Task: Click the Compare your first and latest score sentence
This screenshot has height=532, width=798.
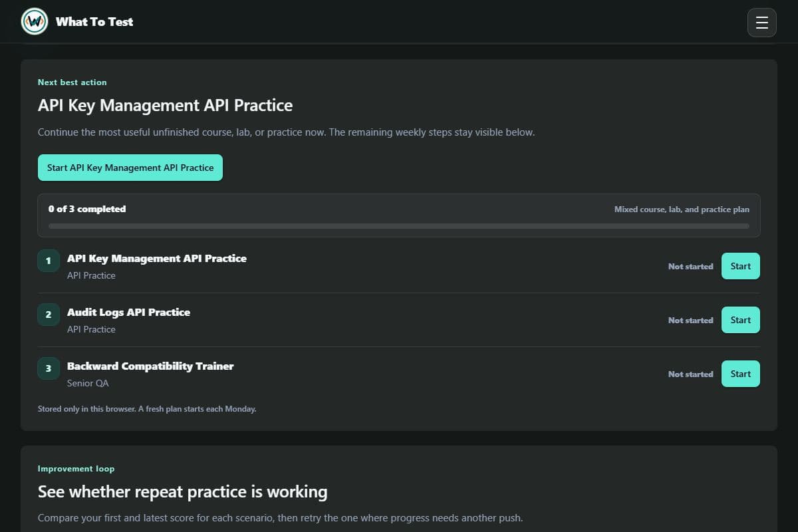Action: coord(280,517)
